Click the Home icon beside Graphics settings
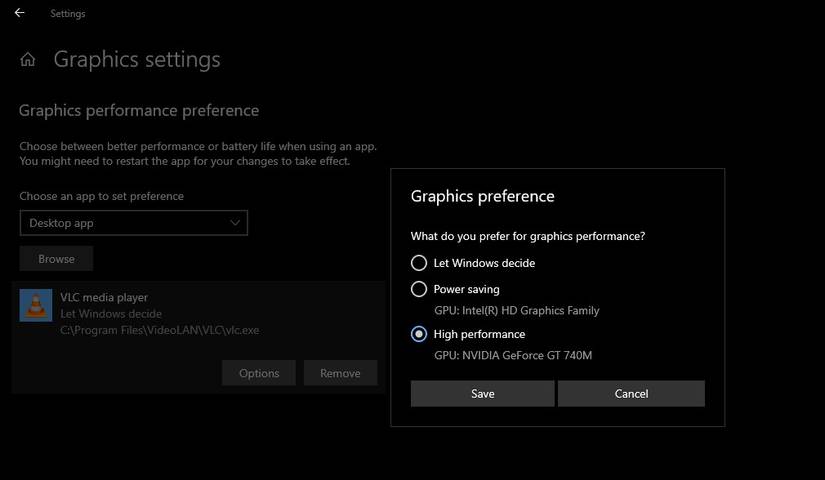825x480 pixels. 28,60
